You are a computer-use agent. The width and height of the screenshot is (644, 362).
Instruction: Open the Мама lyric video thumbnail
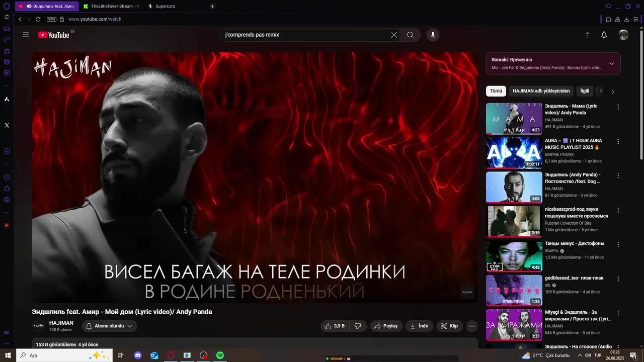click(514, 119)
